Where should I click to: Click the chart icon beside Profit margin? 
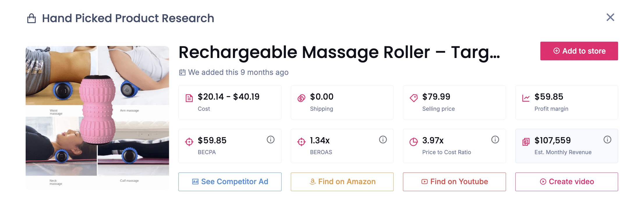(526, 98)
